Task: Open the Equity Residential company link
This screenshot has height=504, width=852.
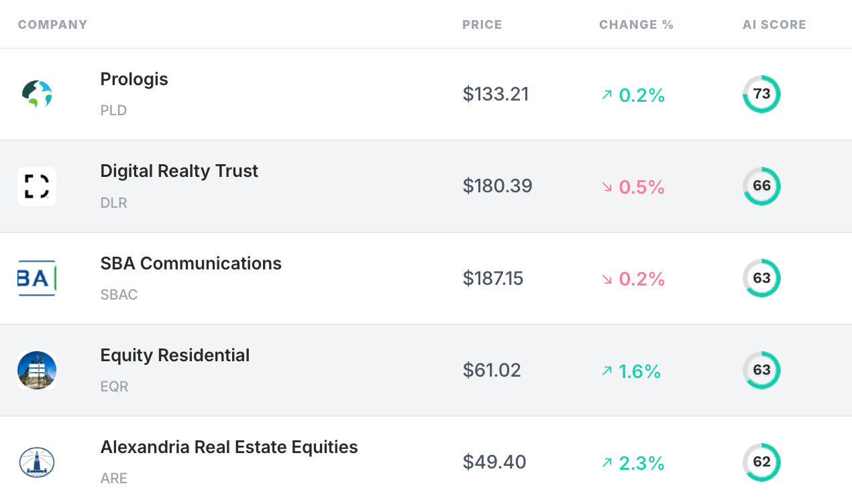Action: (175, 355)
